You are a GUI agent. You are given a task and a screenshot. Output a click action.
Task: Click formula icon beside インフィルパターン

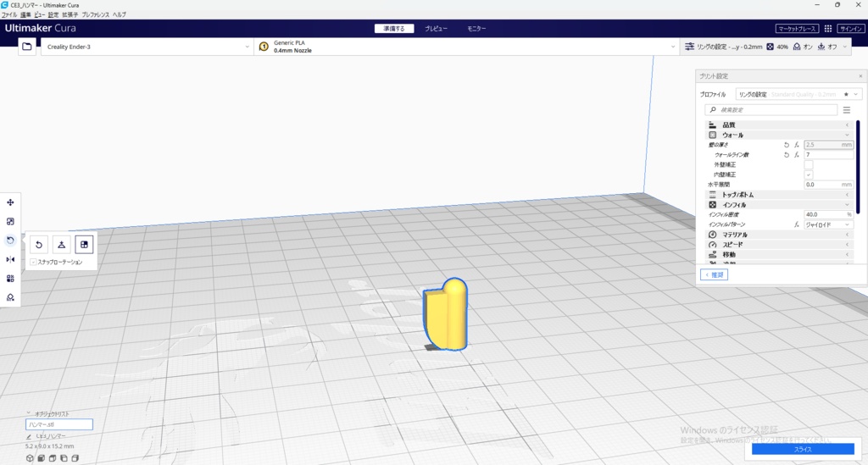click(x=797, y=224)
